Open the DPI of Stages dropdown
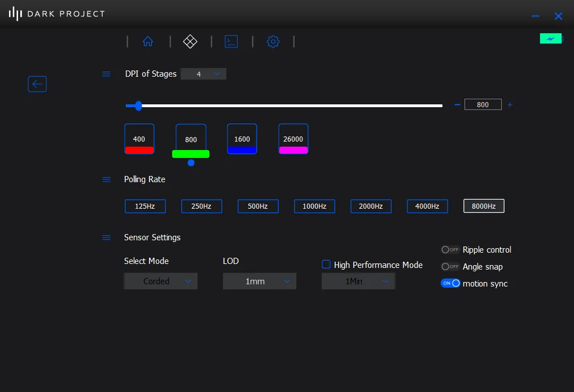The height and width of the screenshot is (392, 574). point(204,74)
